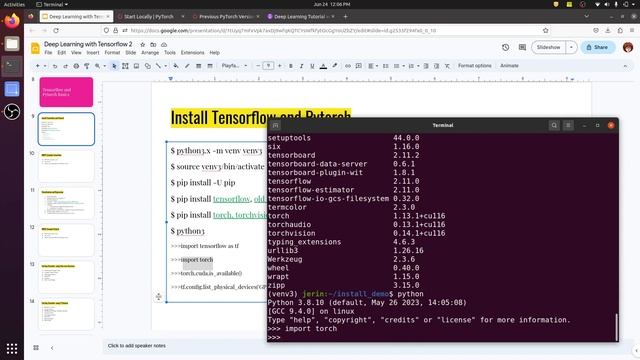Click the Share button
Image resolution: width=640 pixels, height=360 pixels.
click(x=598, y=47)
